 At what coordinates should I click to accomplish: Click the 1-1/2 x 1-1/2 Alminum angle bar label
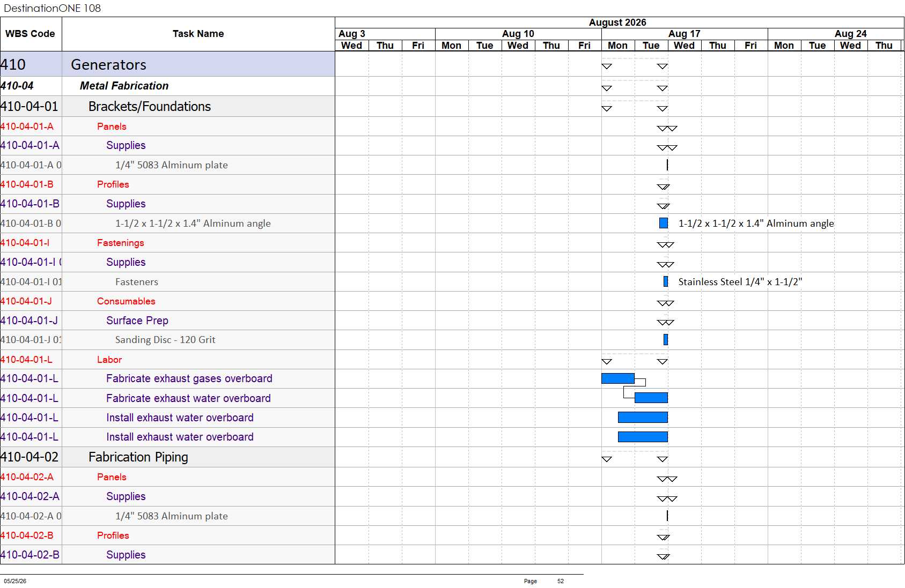click(756, 224)
